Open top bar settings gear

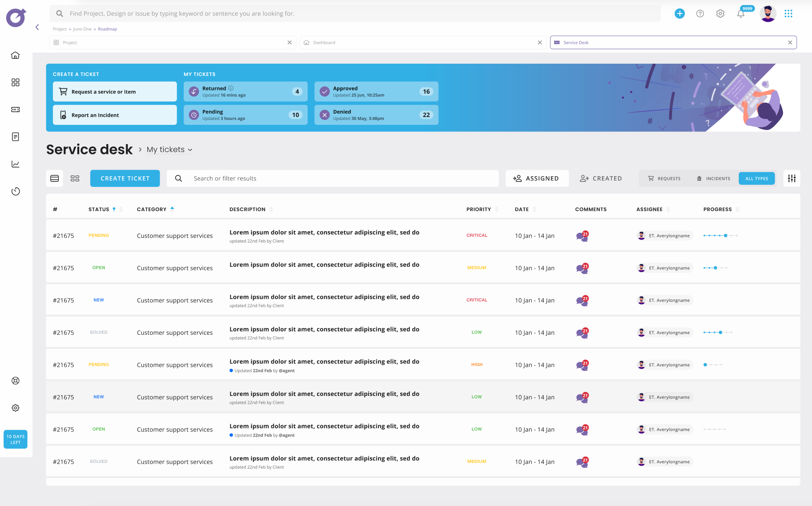pos(720,14)
